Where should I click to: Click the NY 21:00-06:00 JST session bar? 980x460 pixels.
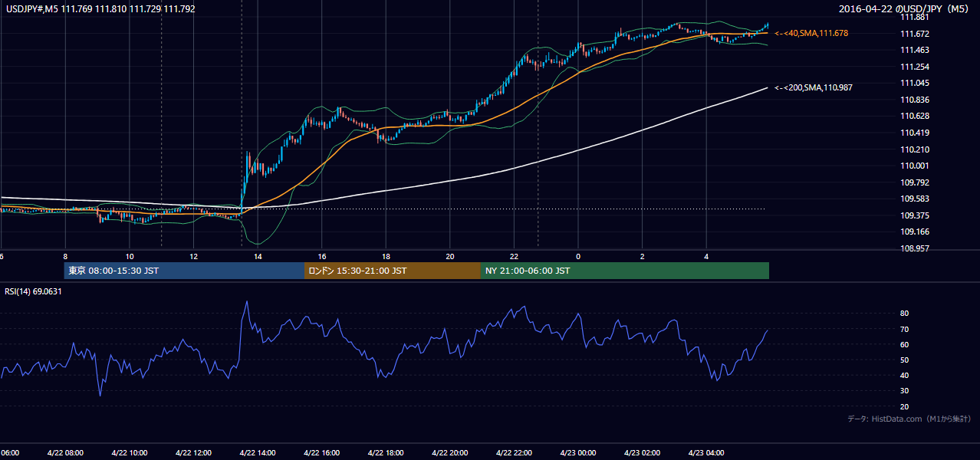pos(625,271)
